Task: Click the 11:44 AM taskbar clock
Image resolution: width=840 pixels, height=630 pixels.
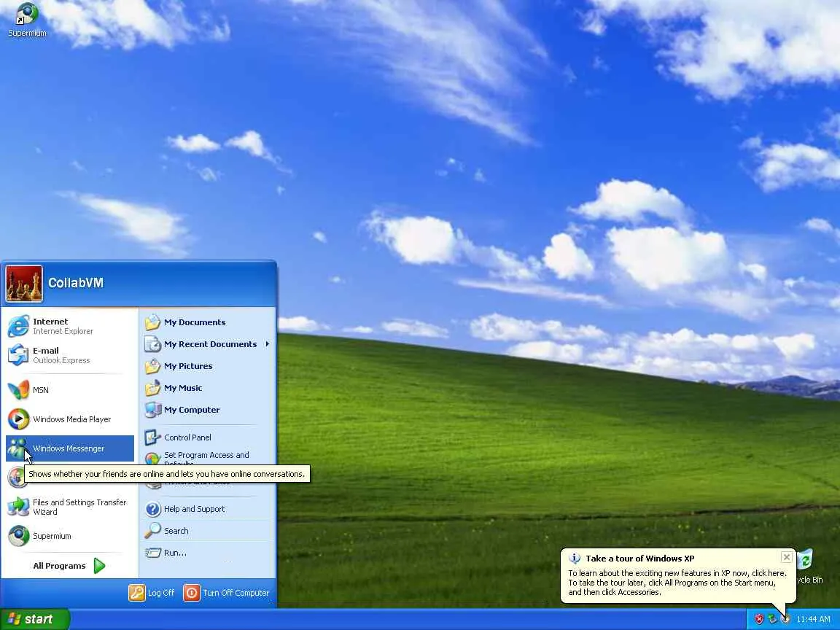Action: click(x=813, y=619)
